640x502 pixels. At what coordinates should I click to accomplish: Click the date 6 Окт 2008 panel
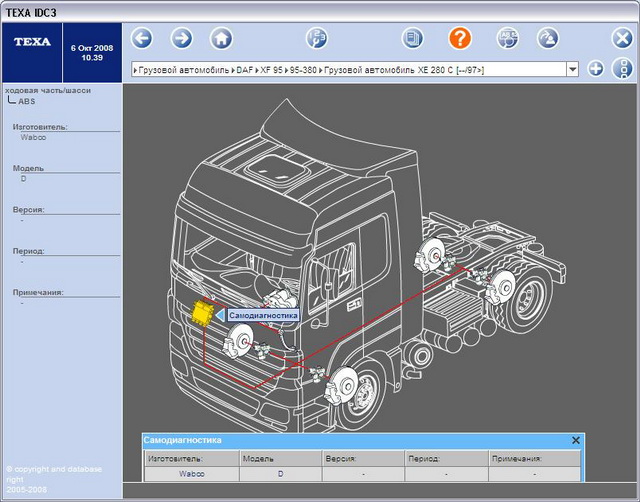point(92,53)
